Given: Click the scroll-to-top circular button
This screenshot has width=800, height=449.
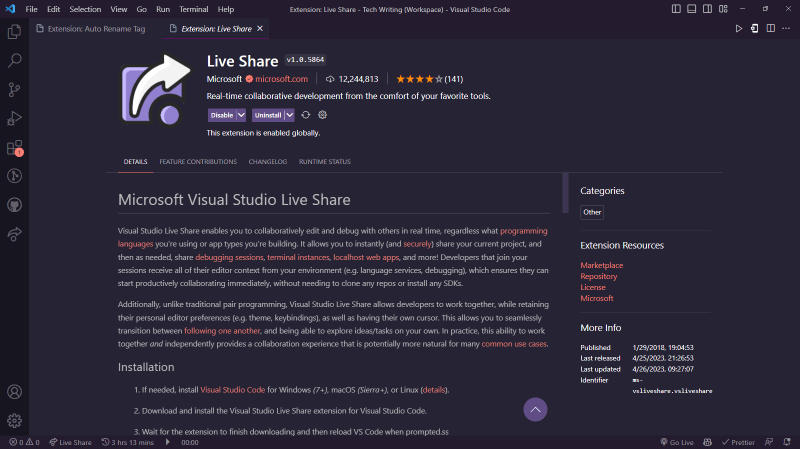Looking at the screenshot, I should click(535, 410).
